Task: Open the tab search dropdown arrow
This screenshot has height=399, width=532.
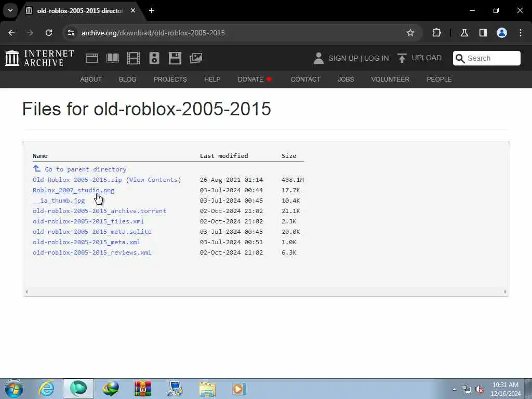Action: coord(10,10)
